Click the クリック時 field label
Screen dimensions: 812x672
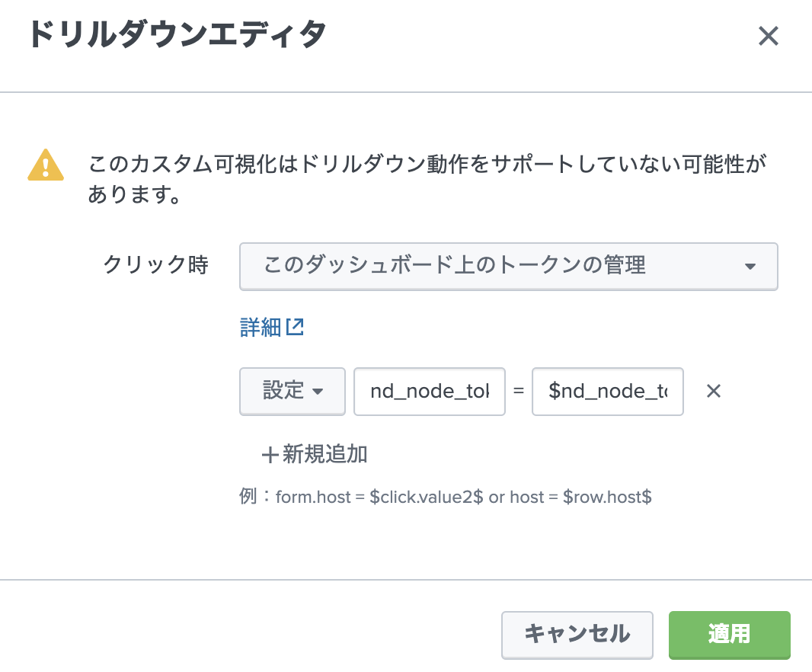coord(155,265)
